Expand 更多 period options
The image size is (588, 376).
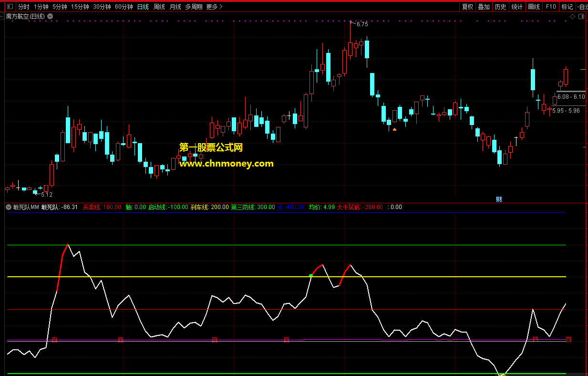[215, 7]
